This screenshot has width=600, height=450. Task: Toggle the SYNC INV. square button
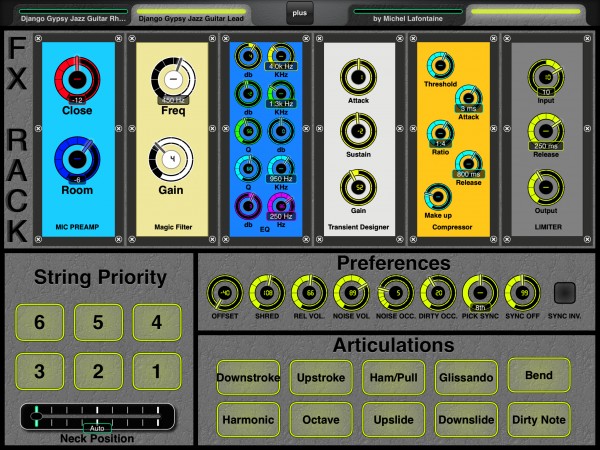(565, 293)
